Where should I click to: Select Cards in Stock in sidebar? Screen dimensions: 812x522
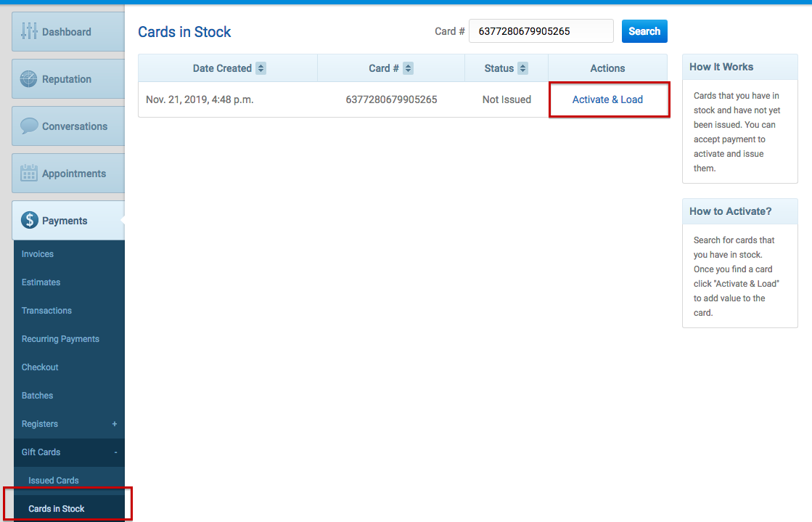click(57, 509)
